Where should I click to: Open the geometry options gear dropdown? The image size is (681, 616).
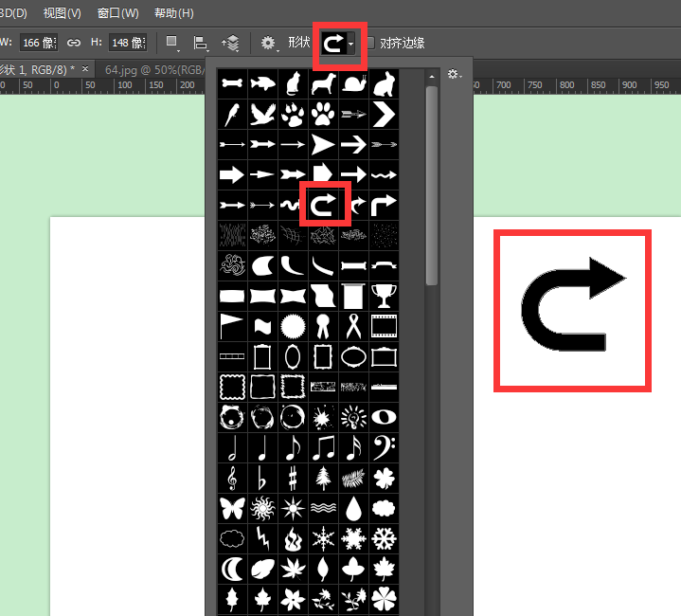(269, 43)
